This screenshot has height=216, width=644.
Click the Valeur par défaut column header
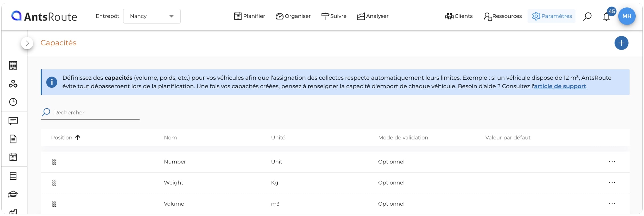tap(508, 138)
